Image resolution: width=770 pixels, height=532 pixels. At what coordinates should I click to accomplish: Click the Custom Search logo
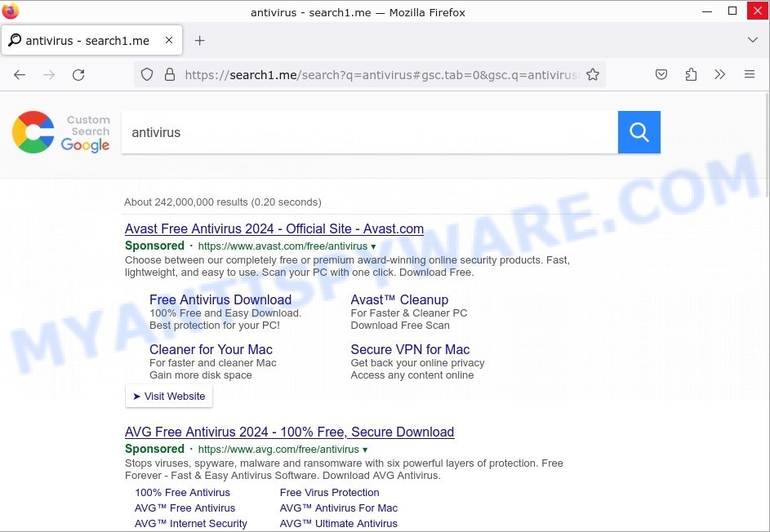[x=61, y=132]
